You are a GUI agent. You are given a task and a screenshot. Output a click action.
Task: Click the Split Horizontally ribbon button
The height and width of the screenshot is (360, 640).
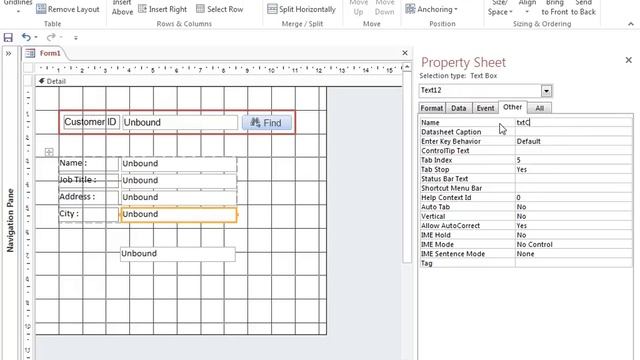click(301, 9)
